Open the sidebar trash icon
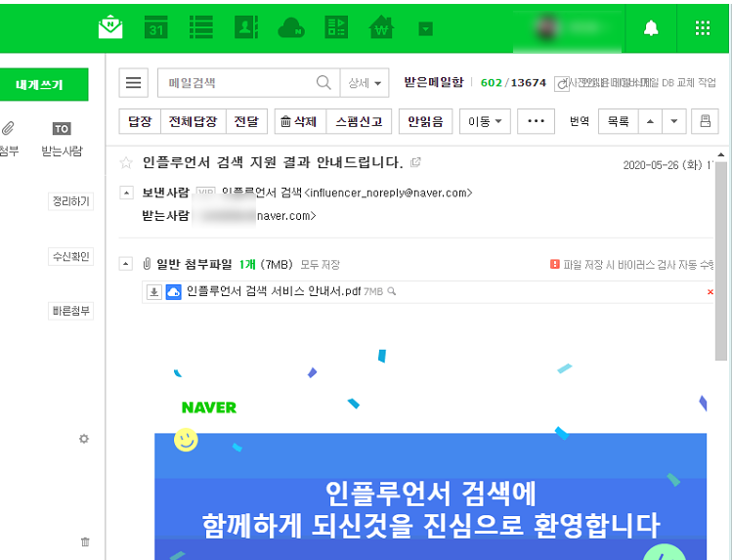The width and height of the screenshot is (732, 560). (x=85, y=541)
